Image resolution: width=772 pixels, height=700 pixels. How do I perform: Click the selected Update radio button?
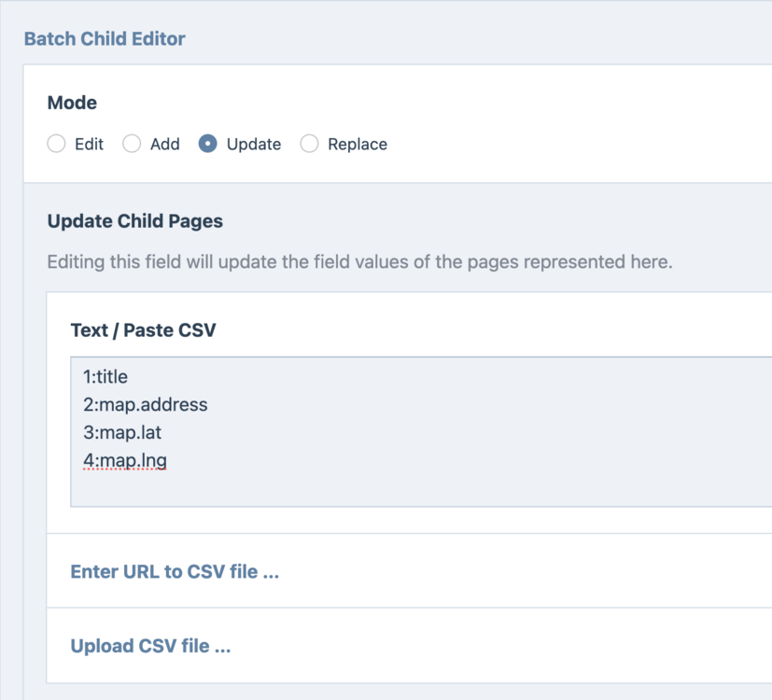(x=208, y=144)
